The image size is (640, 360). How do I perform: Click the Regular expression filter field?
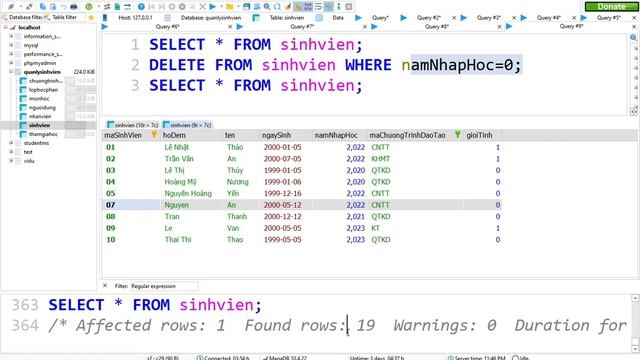coord(164,286)
